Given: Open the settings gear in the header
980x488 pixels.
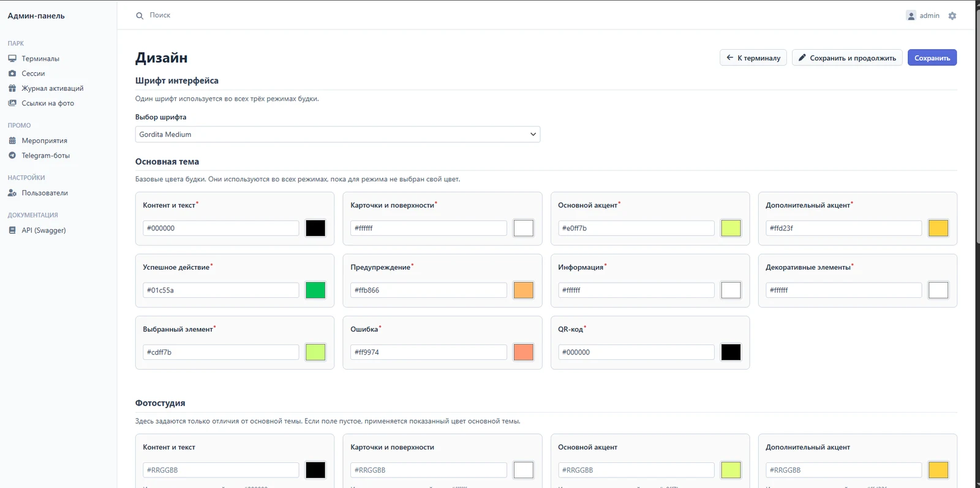Looking at the screenshot, I should click(952, 16).
